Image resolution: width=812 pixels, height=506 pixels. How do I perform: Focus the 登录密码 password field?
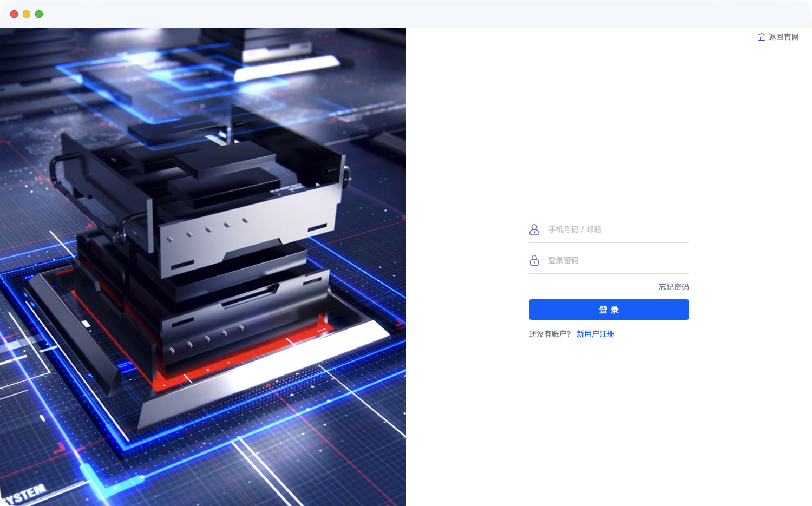point(617,260)
